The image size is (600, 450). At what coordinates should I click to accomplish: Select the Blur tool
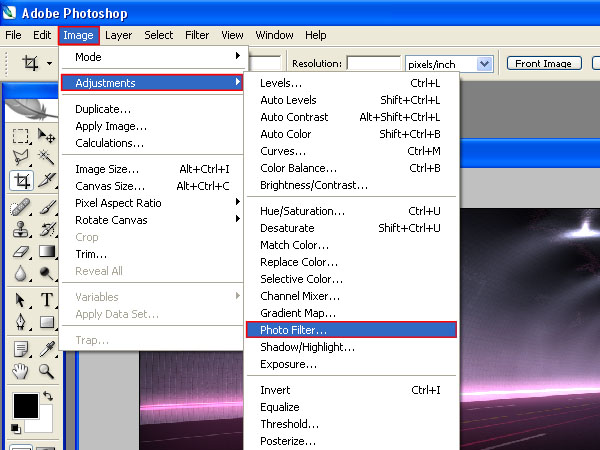click(x=20, y=273)
